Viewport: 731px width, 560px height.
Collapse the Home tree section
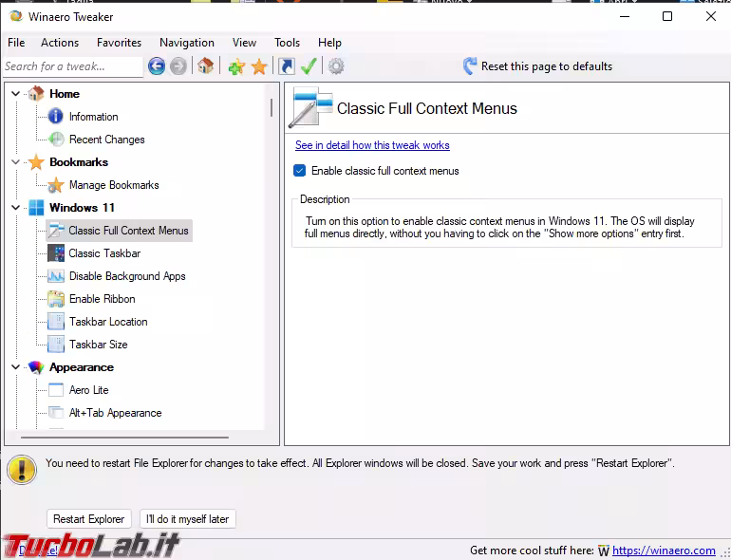(15, 94)
